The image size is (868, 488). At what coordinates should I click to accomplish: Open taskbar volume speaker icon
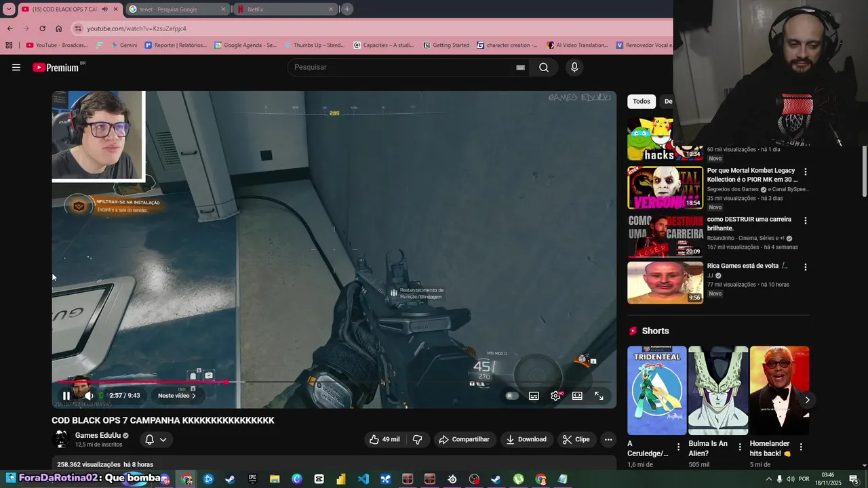(791, 479)
